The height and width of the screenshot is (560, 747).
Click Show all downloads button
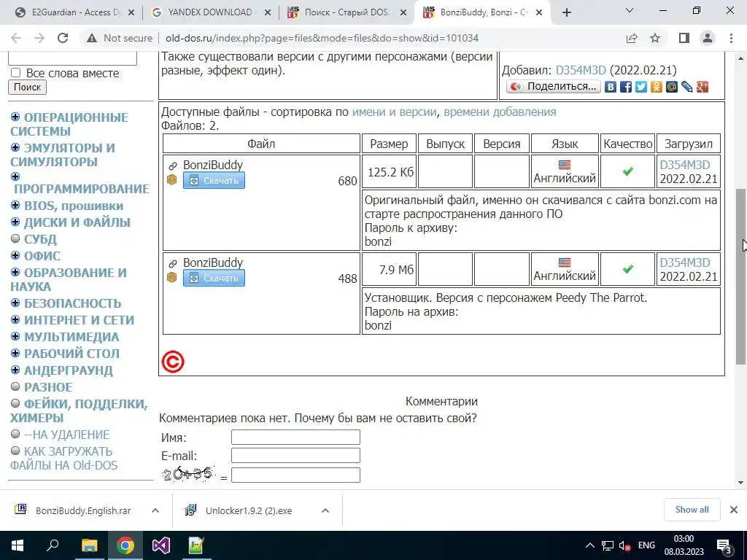(692, 510)
